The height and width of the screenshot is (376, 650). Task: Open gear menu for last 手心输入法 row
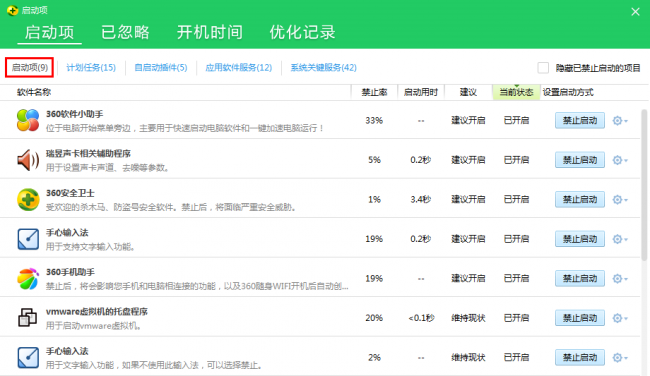click(x=620, y=357)
